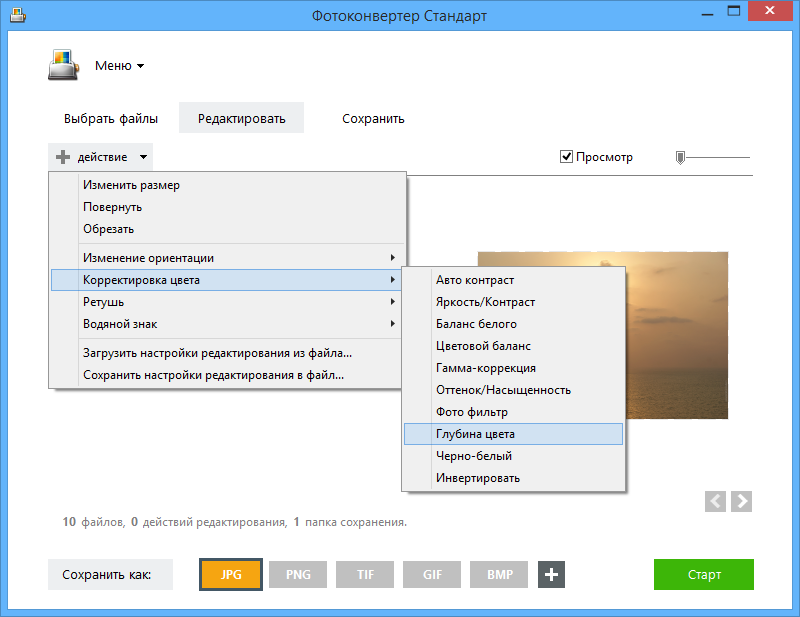Select Загрузить настройки редактирования из файла
This screenshot has height=617, width=800.
[x=227, y=353]
